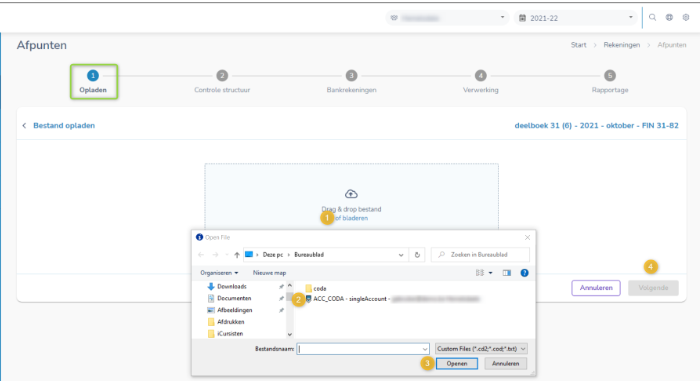Click the 'of bladeren' link

352,218
